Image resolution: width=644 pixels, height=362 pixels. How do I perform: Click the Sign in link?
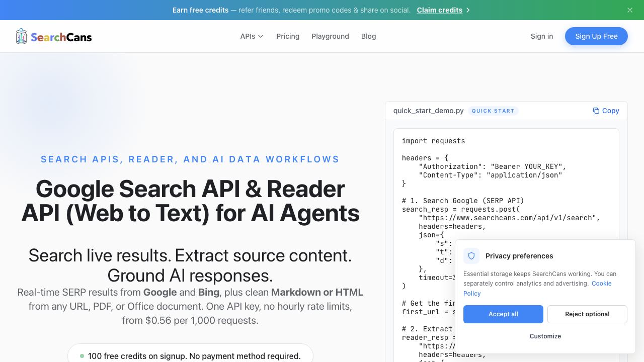pyautogui.click(x=542, y=36)
